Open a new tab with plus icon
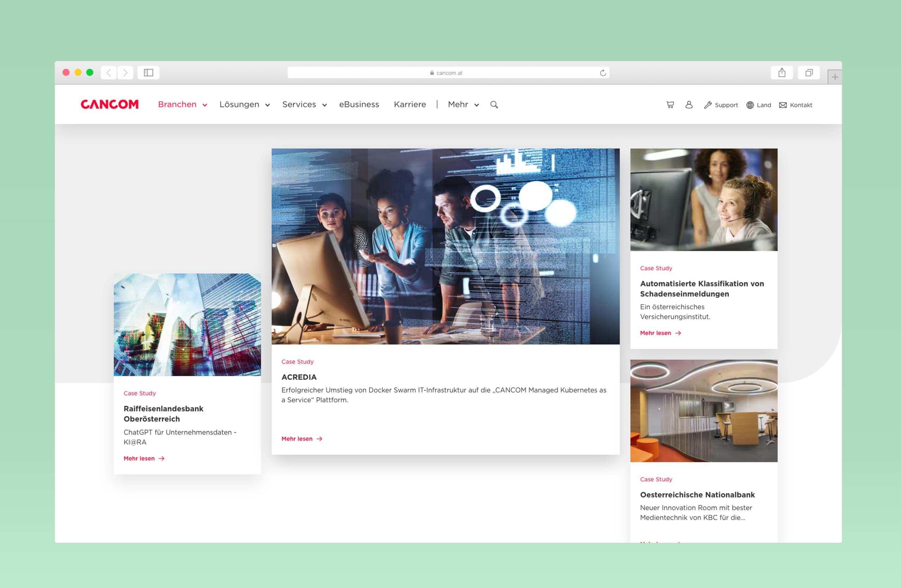 tap(835, 77)
